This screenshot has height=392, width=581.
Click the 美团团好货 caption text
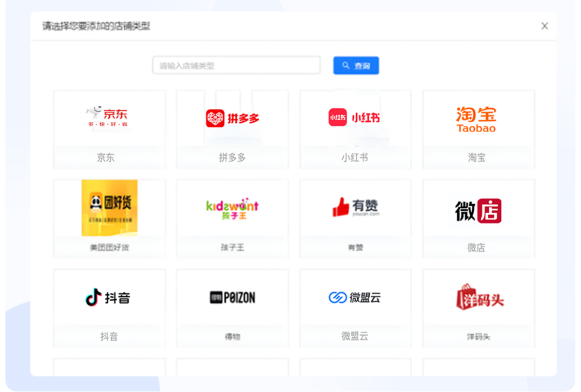[x=109, y=247]
